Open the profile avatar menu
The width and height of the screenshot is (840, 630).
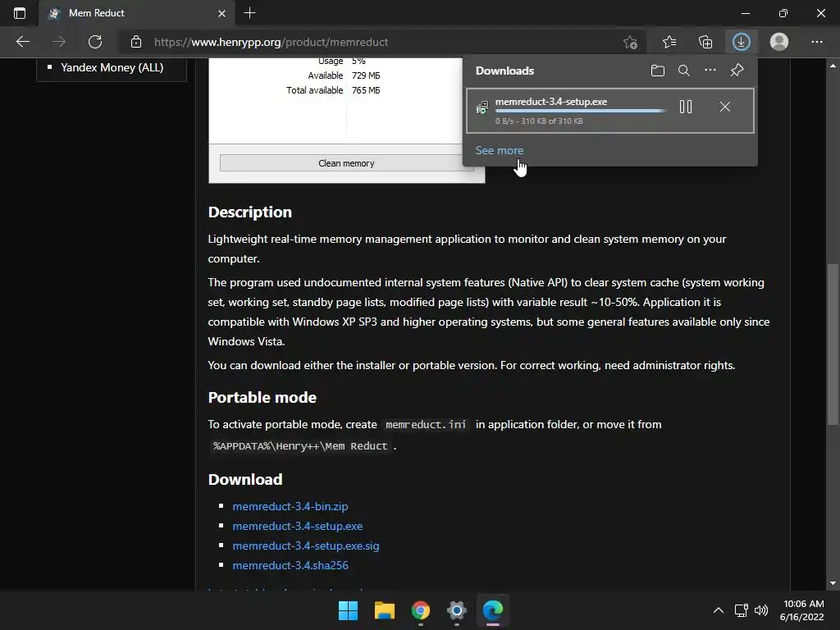779,42
